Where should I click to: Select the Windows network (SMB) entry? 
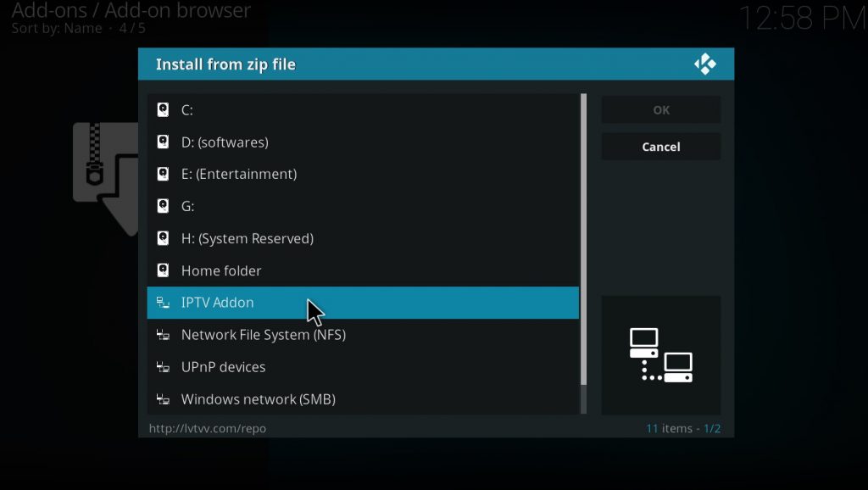363,398
